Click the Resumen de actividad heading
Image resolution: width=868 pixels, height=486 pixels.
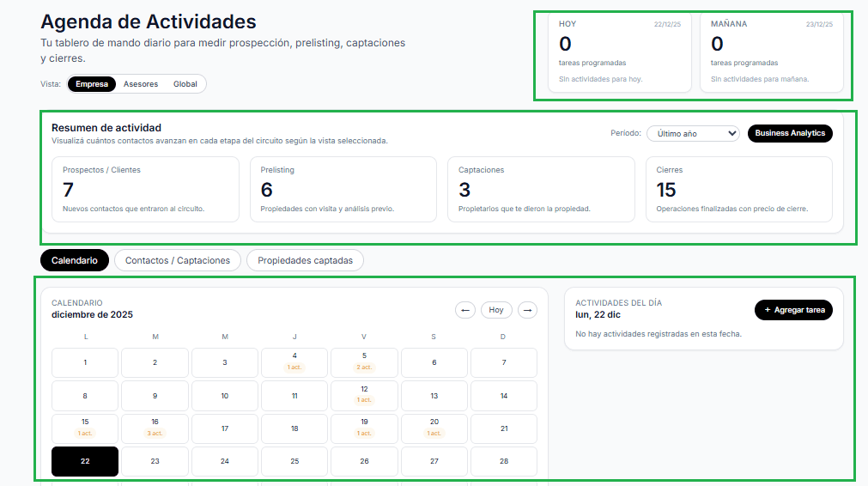pyautogui.click(x=106, y=128)
